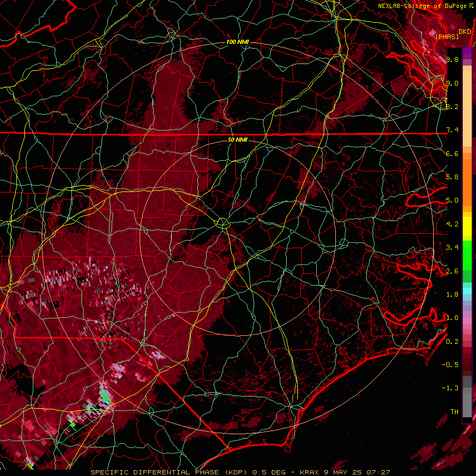Viewport: 476px width, 476px height.
Task: Select the 4.2 value on the color scale
Action: pos(452,224)
